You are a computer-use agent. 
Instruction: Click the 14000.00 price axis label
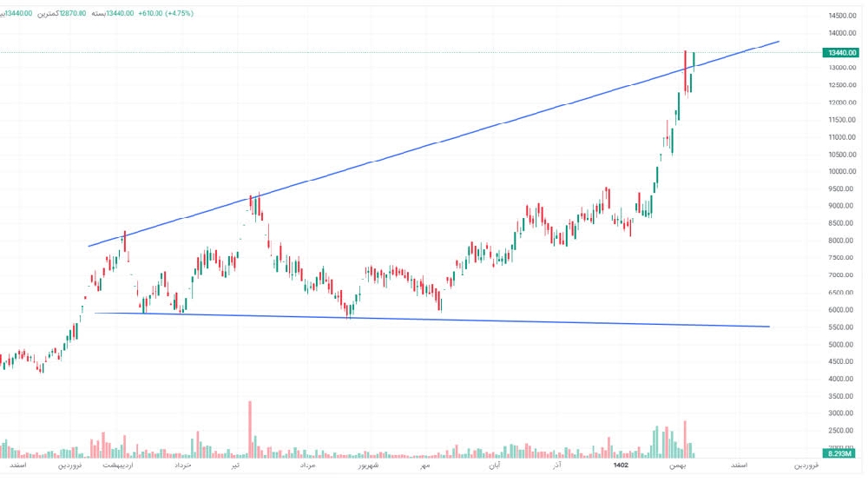842,33
